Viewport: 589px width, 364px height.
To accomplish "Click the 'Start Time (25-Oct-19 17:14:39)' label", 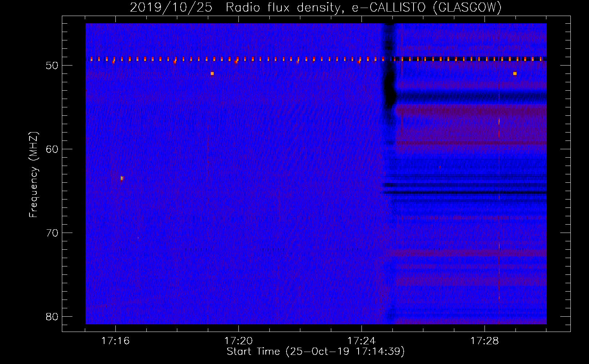I will click(x=316, y=352).
